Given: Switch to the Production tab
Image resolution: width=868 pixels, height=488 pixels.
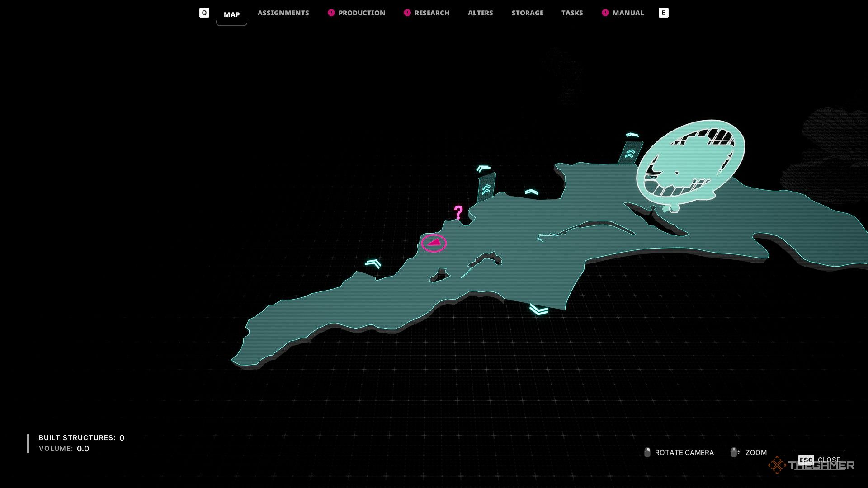Looking at the screenshot, I should coord(362,13).
